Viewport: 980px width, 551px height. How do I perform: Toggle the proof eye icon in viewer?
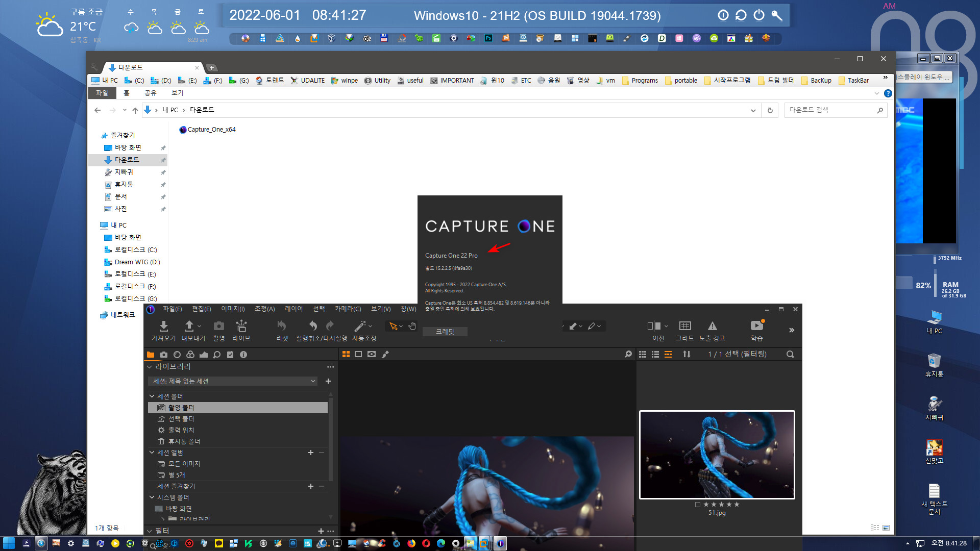point(372,354)
